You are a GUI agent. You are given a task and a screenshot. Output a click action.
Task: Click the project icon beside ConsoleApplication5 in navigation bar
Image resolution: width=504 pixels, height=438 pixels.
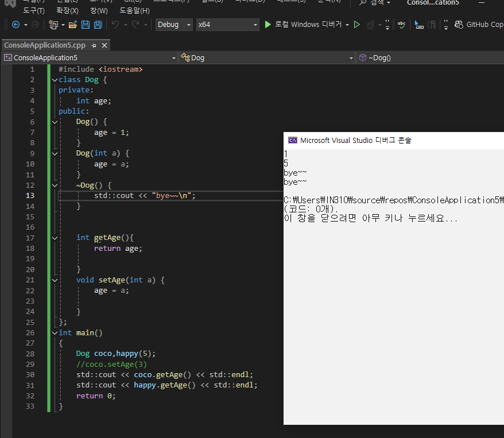tap(7, 58)
